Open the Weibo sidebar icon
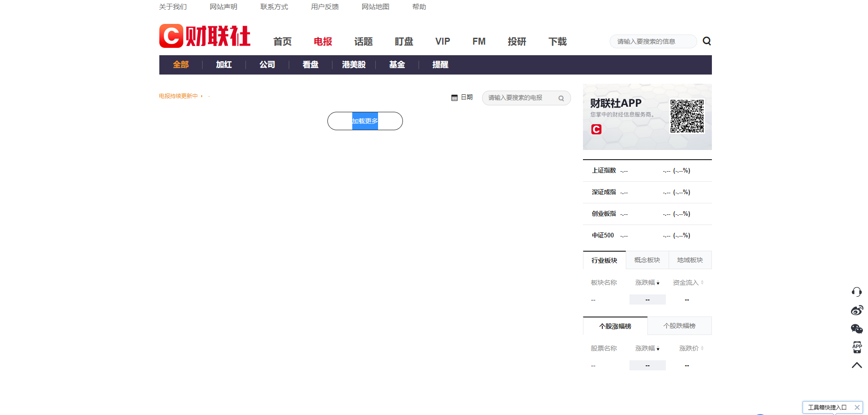Image resolution: width=868 pixels, height=415 pixels. (856, 310)
